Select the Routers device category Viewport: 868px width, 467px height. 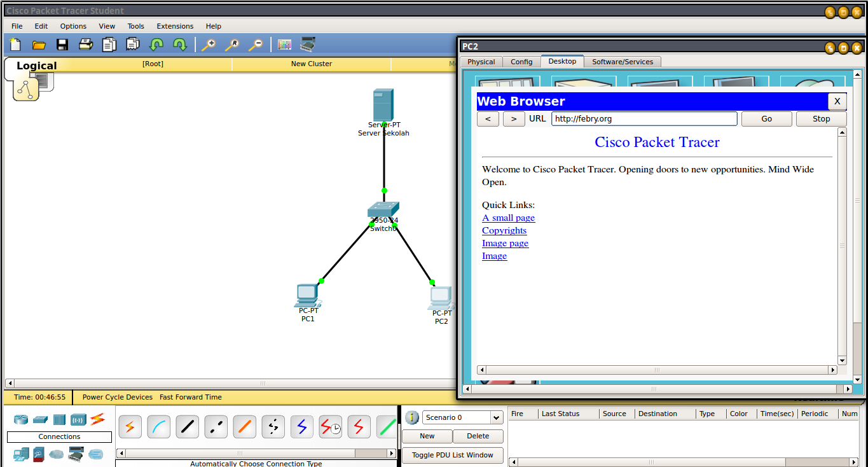pyautogui.click(x=22, y=419)
